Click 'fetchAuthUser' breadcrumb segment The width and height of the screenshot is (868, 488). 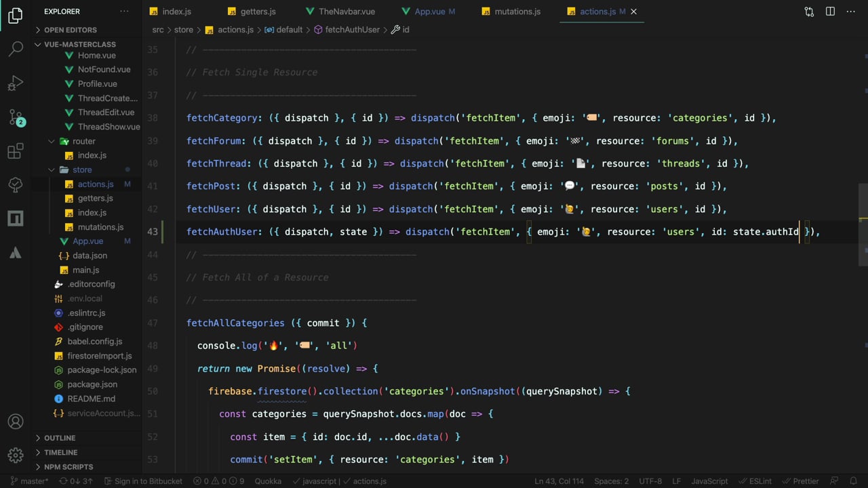tap(352, 30)
